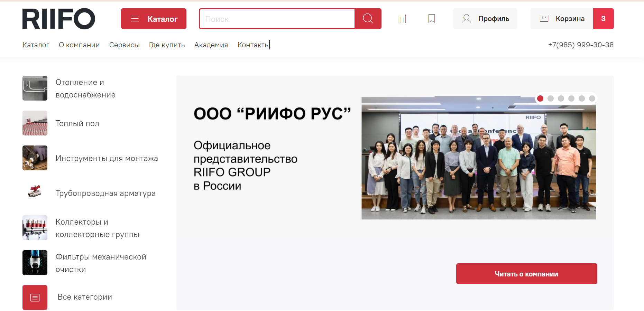Open Фильтры механической очистки category
Viewport: 644px width, 311px height.
[x=101, y=263]
